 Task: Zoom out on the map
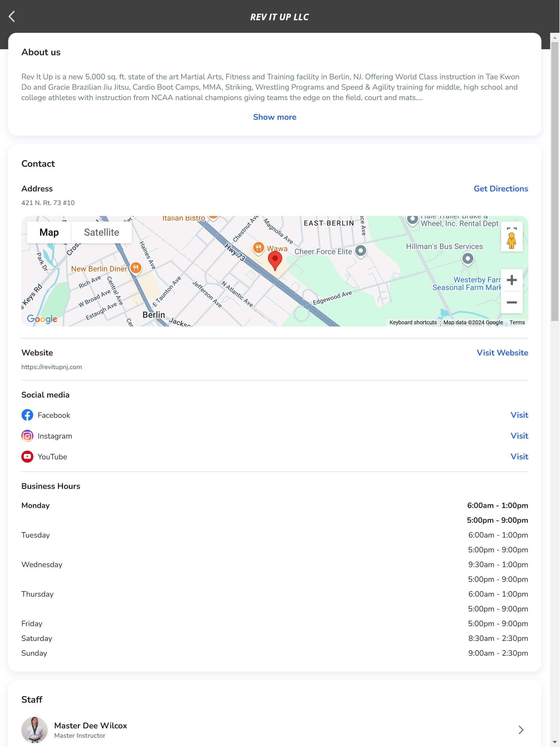[512, 302]
